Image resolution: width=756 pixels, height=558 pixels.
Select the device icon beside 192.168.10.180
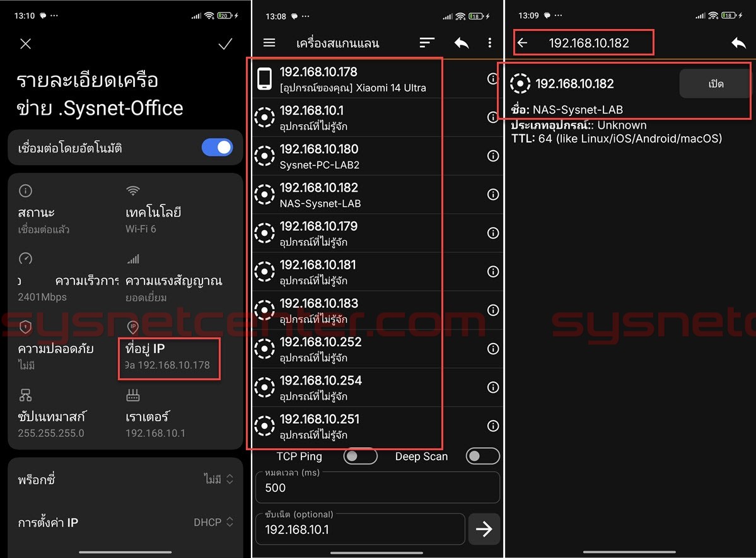coord(264,156)
